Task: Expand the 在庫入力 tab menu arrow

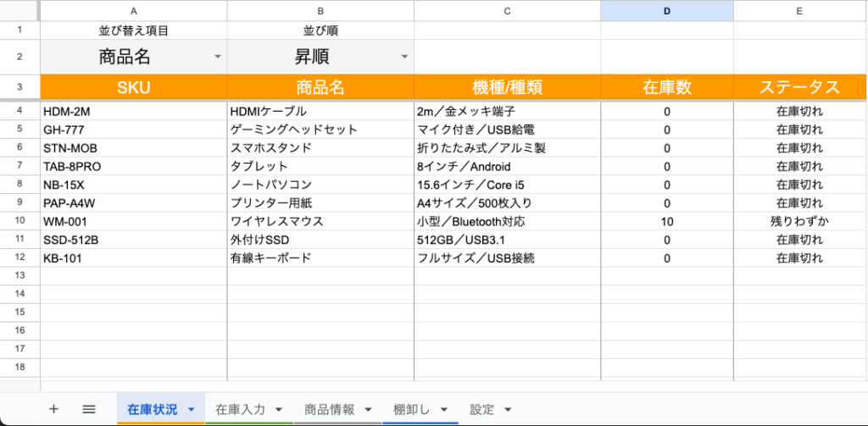Action: tap(279, 410)
